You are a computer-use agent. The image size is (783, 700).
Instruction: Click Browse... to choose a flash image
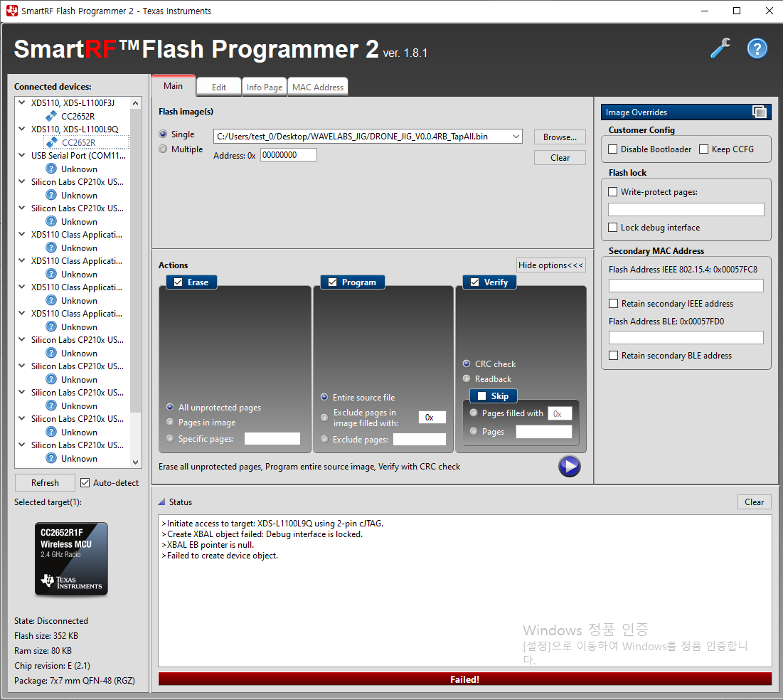pos(560,137)
